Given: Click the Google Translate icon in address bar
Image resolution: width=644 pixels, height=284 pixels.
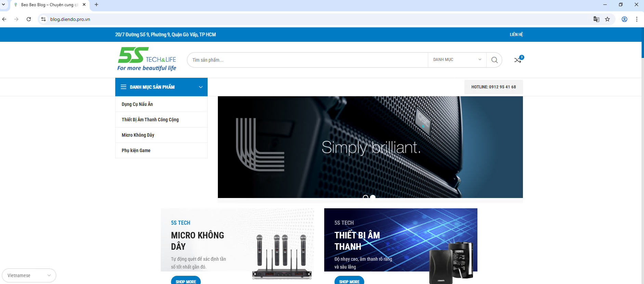Looking at the screenshot, I should (596, 19).
